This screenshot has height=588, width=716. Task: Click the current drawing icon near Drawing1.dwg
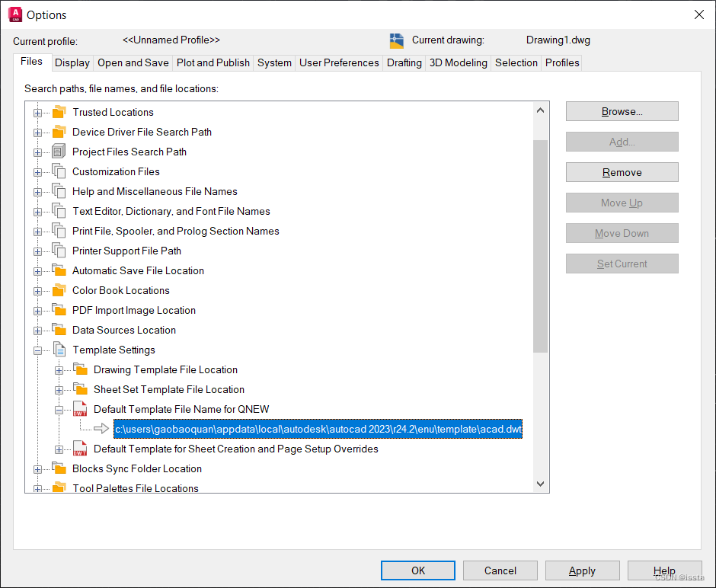click(397, 40)
